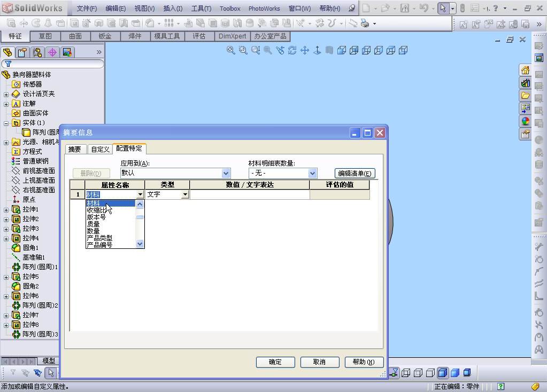Select 普通碳钢 material in tree

click(36, 161)
